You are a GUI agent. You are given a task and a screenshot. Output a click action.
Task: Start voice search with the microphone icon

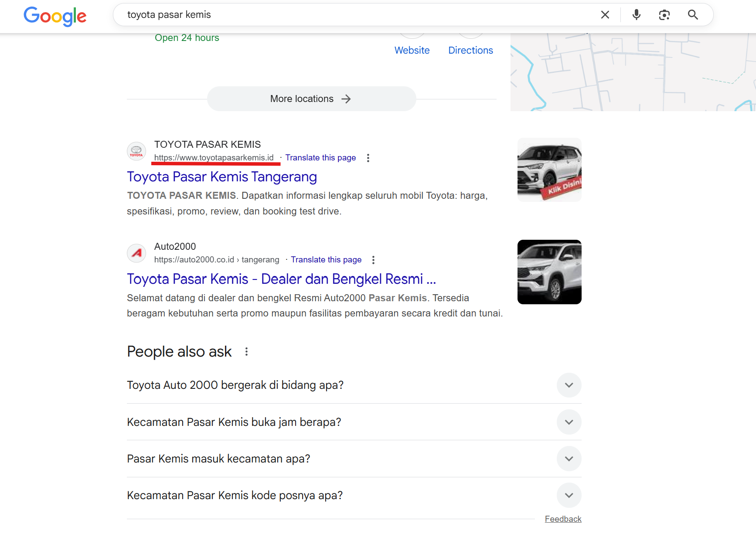636,14
